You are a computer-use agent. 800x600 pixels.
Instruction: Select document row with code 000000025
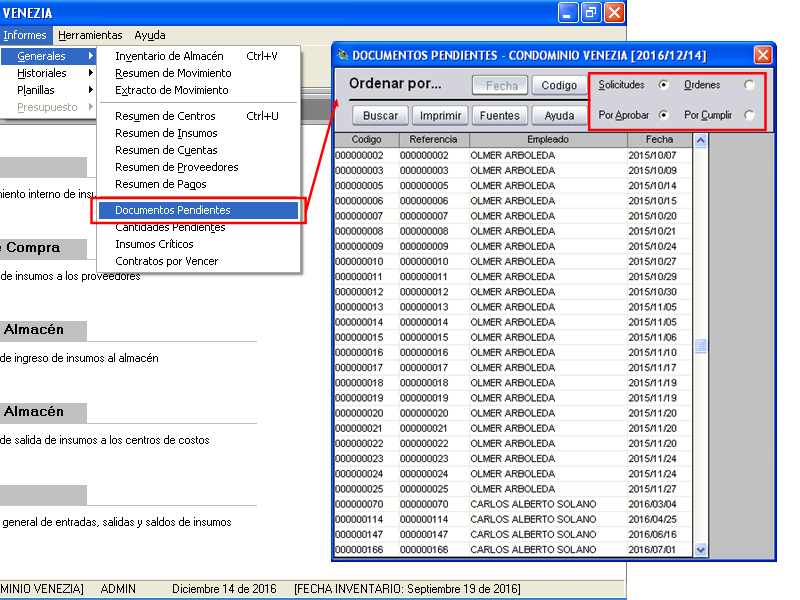point(513,489)
